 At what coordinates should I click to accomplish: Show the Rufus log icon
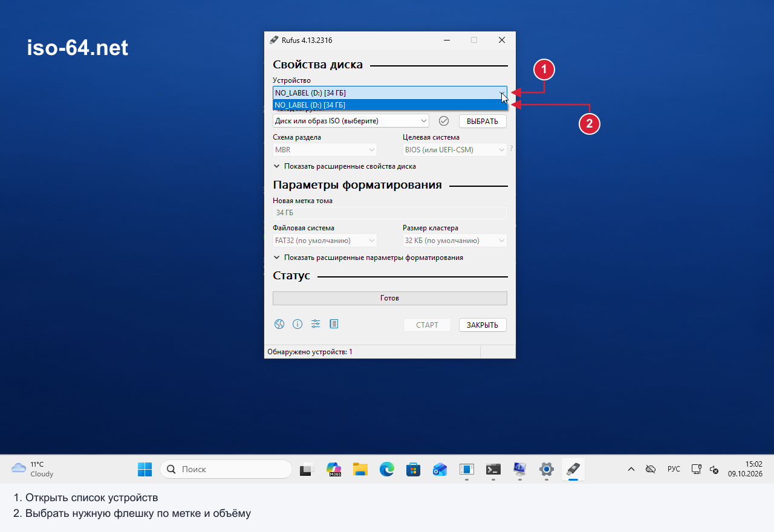click(334, 324)
